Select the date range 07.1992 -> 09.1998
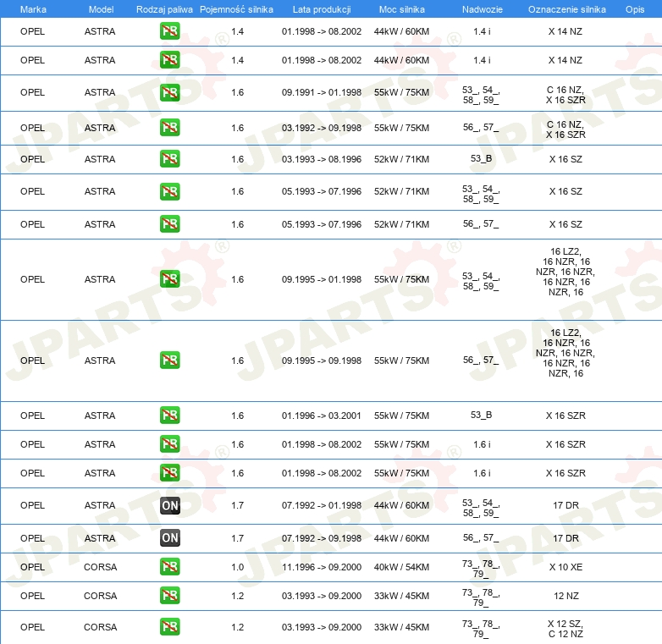Image resolution: width=662 pixels, height=644 pixels. (x=322, y=538)
